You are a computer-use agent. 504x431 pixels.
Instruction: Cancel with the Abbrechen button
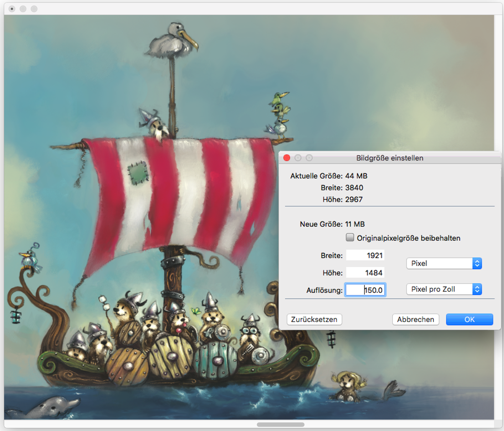pos(415,319)
